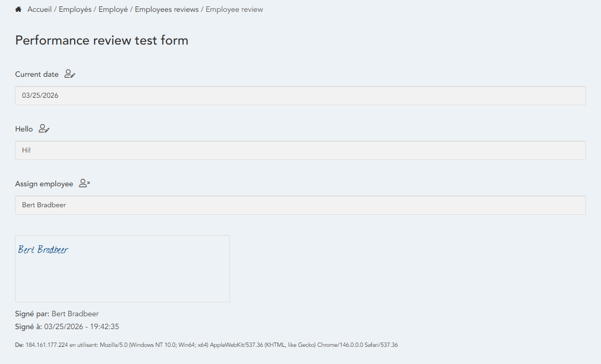The width and height of the screenshot is (601, 364).
Task: Click the handwritten Bert Bradbeer signature box
Action: 122,268
